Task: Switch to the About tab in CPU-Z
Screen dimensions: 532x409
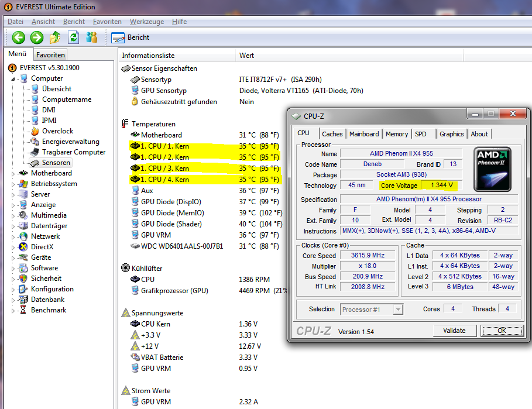Action: point(479,134)
